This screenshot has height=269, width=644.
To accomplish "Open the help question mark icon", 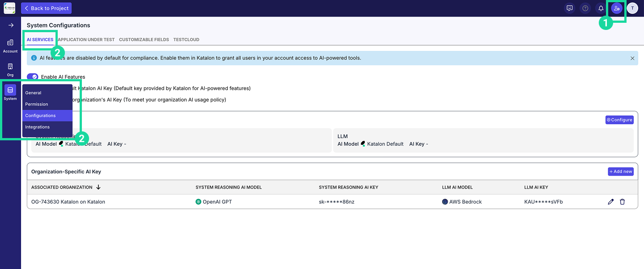I will (x=585, y=8).
